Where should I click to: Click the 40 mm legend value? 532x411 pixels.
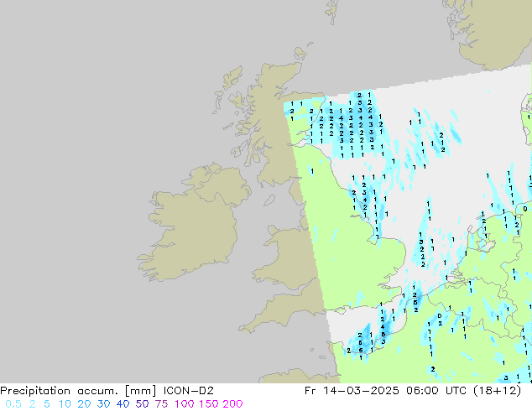(x=123, y=404)
